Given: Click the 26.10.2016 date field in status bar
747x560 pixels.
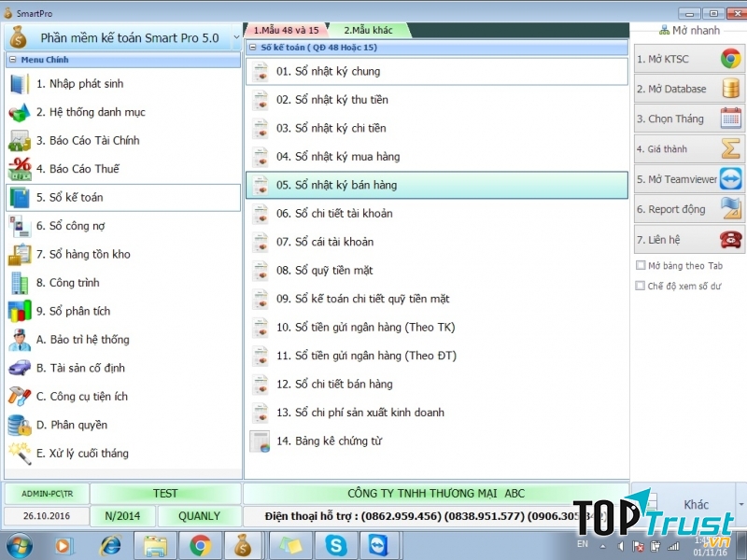Looking at the screenshot, I should (x=45, y=515).
